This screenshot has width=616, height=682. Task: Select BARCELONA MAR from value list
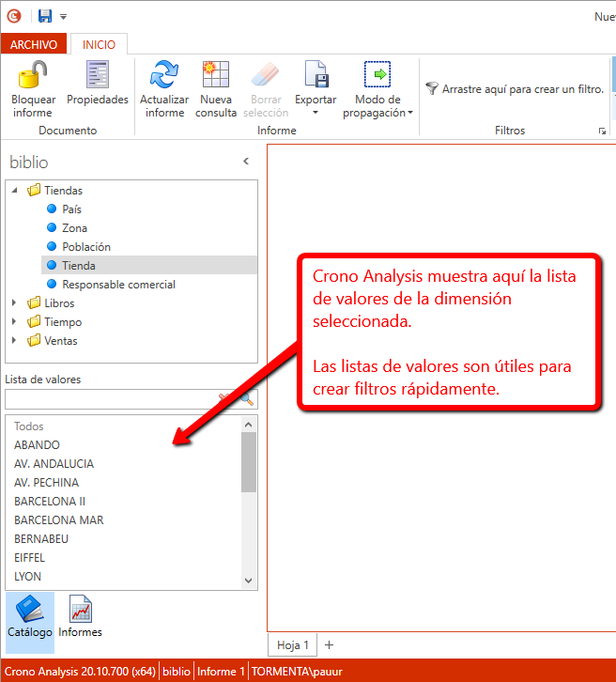58,519
